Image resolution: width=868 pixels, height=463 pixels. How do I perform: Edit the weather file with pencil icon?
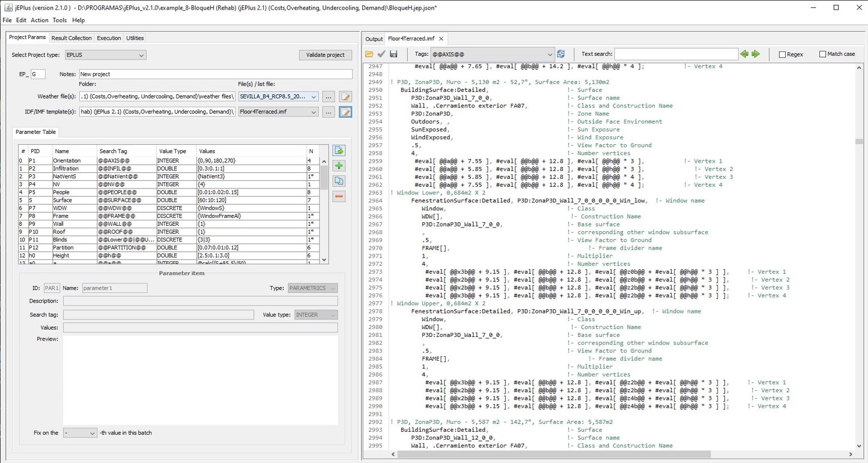[345, 97]
